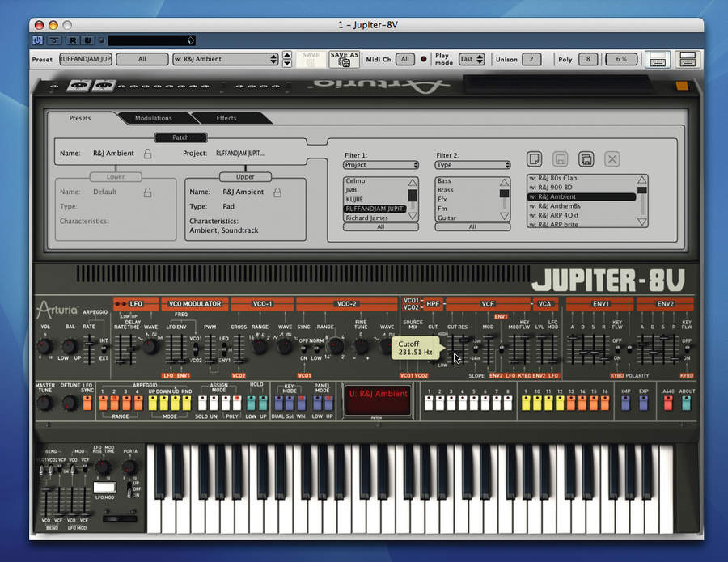Click All button under Filter 1 list
This screenshot has width=728, height=562.
coord(381,227)
